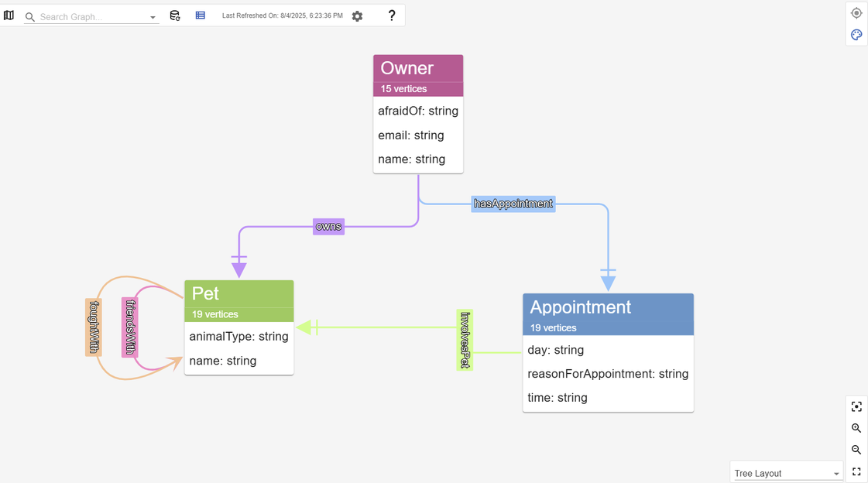The height and width of the screenshot is (483, 868).
Task: Toggle the fullscreen icon
Action: pos(856,471)
